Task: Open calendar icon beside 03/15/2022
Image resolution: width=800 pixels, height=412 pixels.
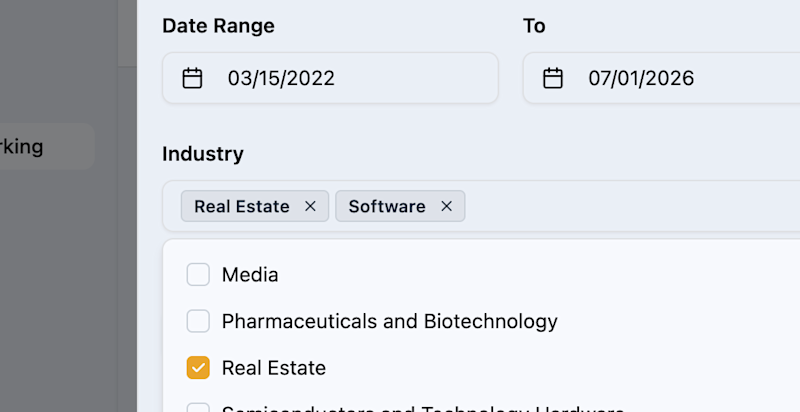Action: click(192, 78)
